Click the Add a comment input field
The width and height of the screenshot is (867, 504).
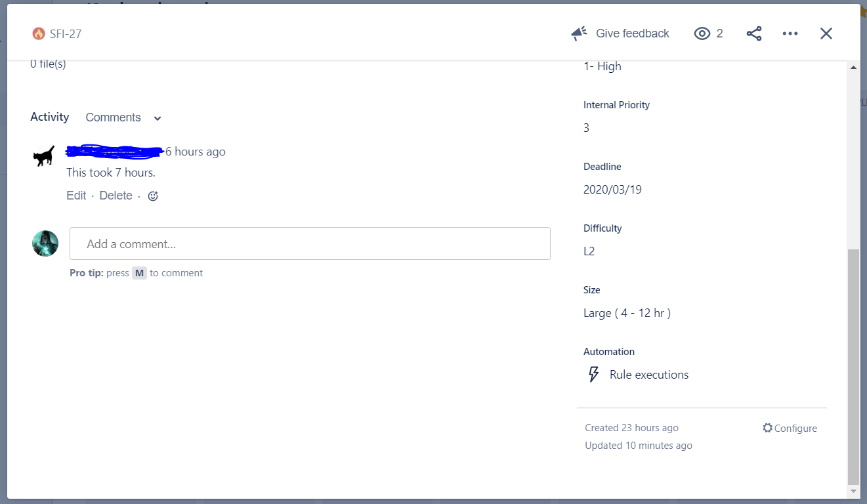point(310,243)
